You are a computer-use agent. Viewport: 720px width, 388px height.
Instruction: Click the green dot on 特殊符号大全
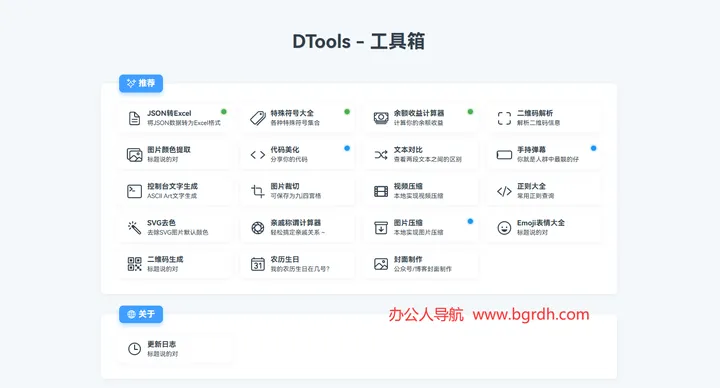[x=347, y=112]
